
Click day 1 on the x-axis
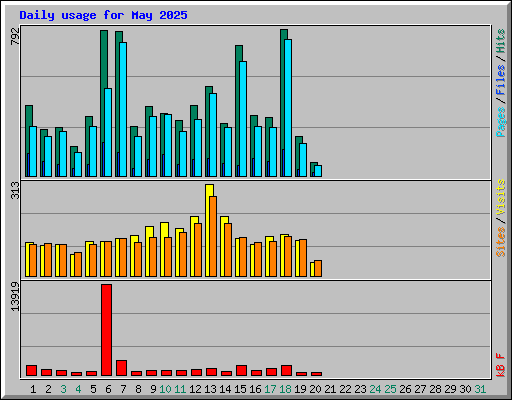click(x=33, y=389)
